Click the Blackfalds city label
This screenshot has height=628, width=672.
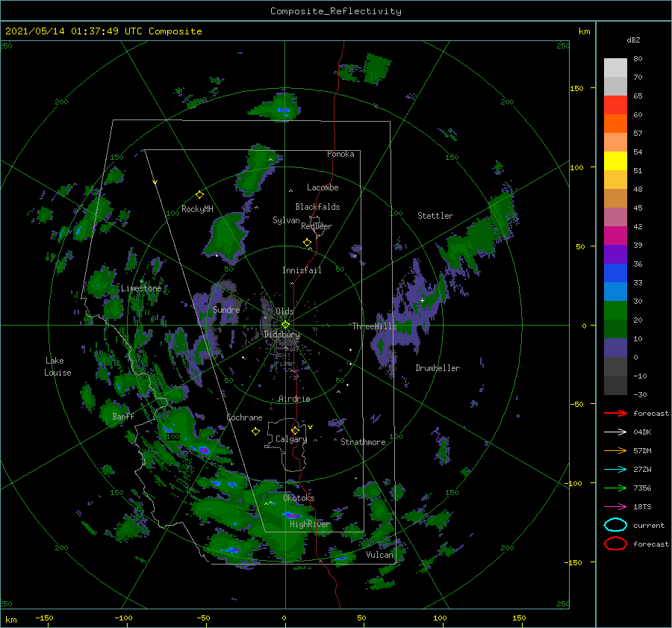tap(317, 207)
